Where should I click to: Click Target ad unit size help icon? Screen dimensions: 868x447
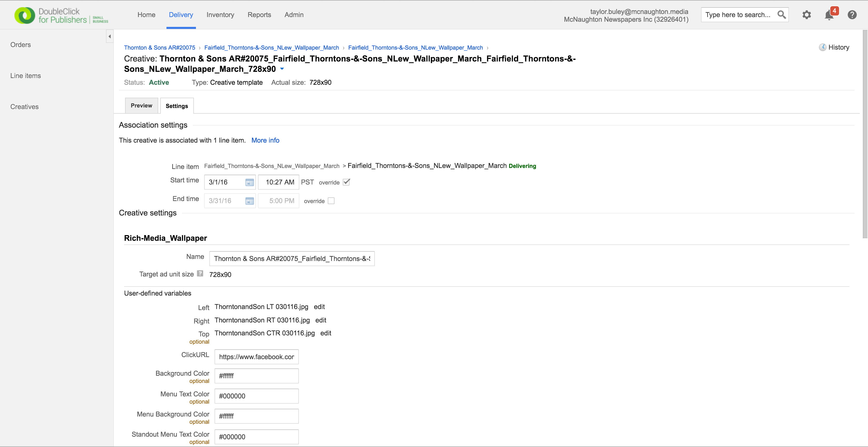point(200,274)
